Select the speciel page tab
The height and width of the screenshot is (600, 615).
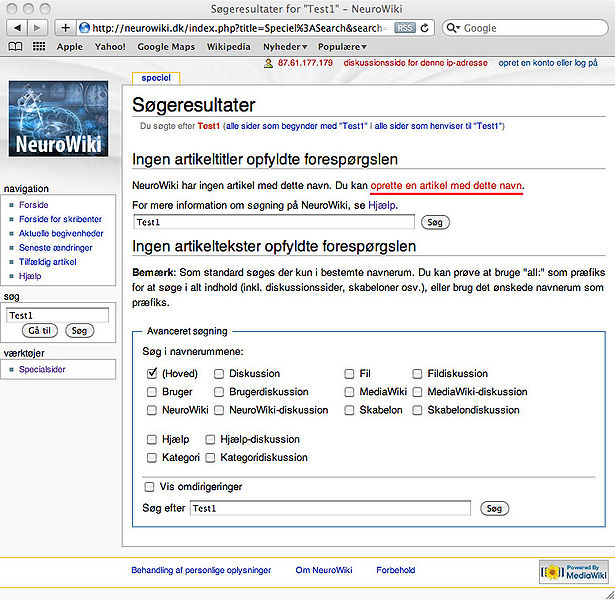click(x=156, y=78)
